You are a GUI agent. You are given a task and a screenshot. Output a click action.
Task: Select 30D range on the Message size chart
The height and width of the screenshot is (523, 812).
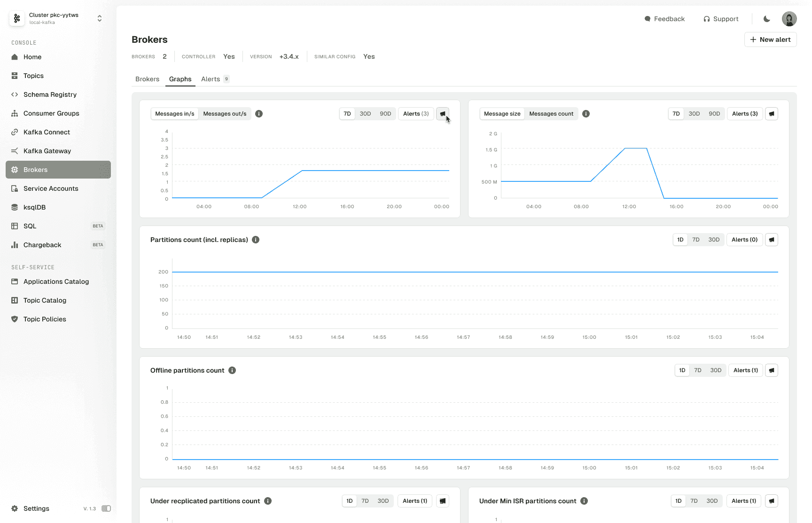[695, 113]
